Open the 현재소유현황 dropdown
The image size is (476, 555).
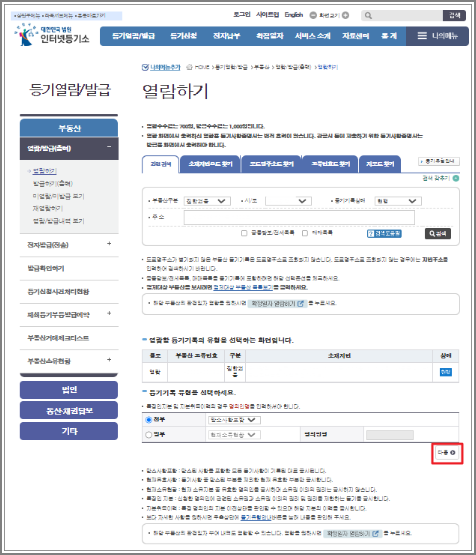pyautogui.click(x=234, y=435)
